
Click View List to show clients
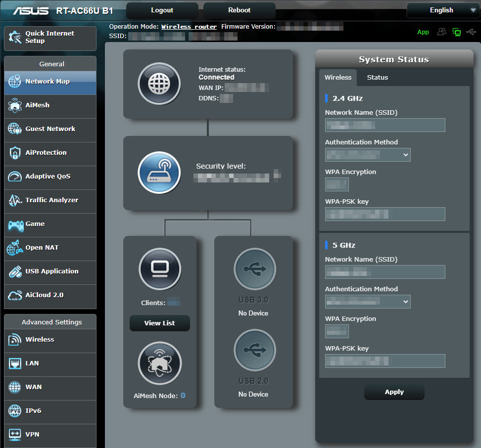point(159,323)
